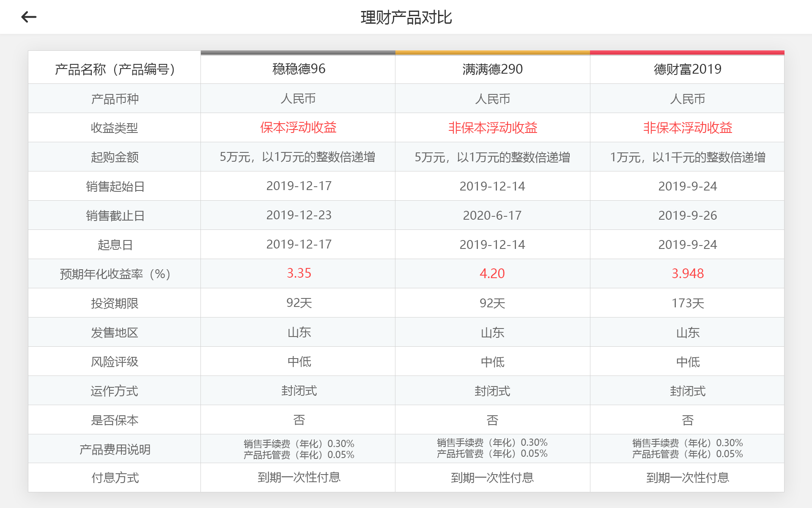Click the 付息方式 row label
Viewport: 812px width, 508px height.
click(115, 478)
